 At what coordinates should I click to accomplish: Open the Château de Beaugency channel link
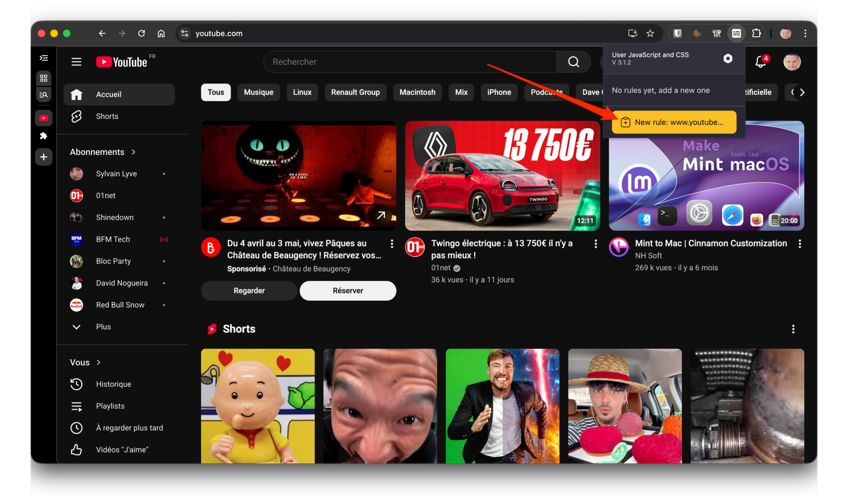click(x=311, y=269)
